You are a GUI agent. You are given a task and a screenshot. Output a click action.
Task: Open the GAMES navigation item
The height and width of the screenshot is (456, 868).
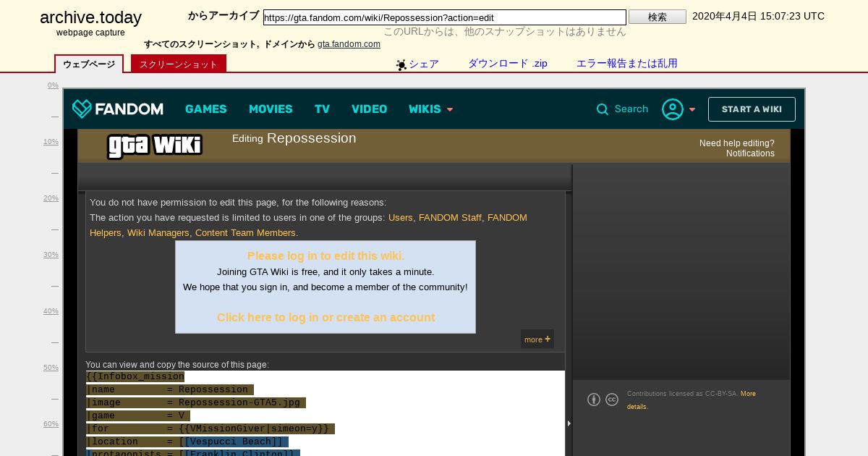206,109
